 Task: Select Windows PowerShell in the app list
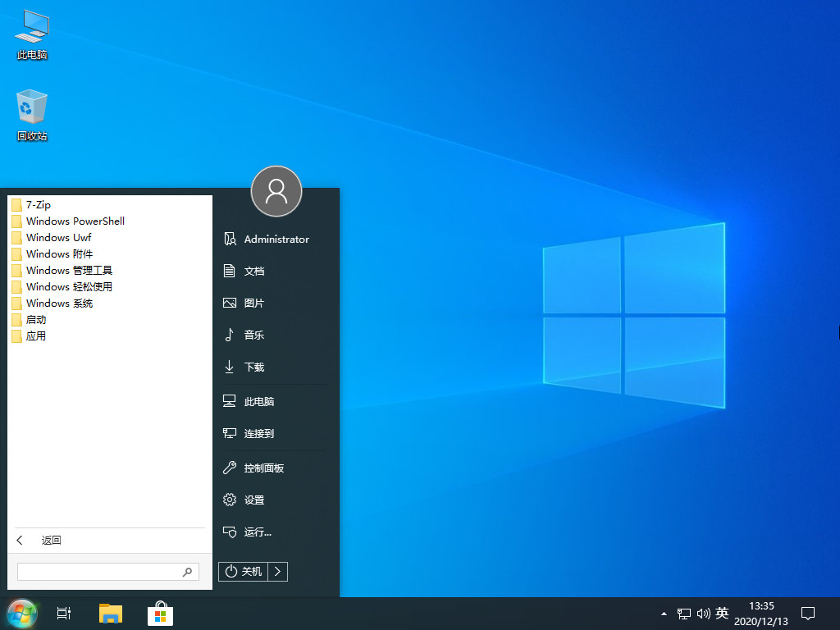pos(74,221)
